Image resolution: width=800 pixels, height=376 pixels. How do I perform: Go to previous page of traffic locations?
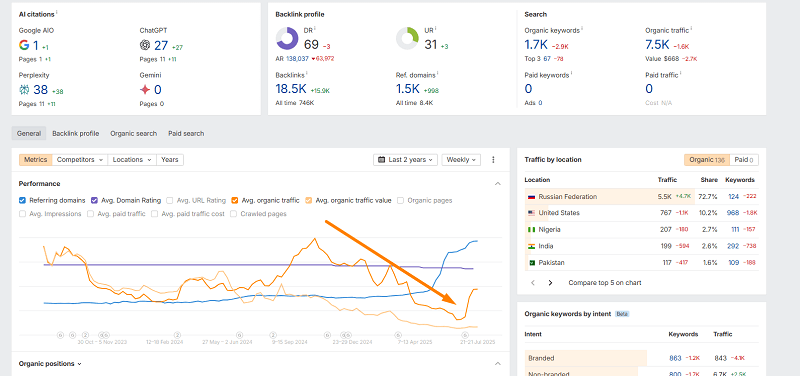click(x=533, y=283)
